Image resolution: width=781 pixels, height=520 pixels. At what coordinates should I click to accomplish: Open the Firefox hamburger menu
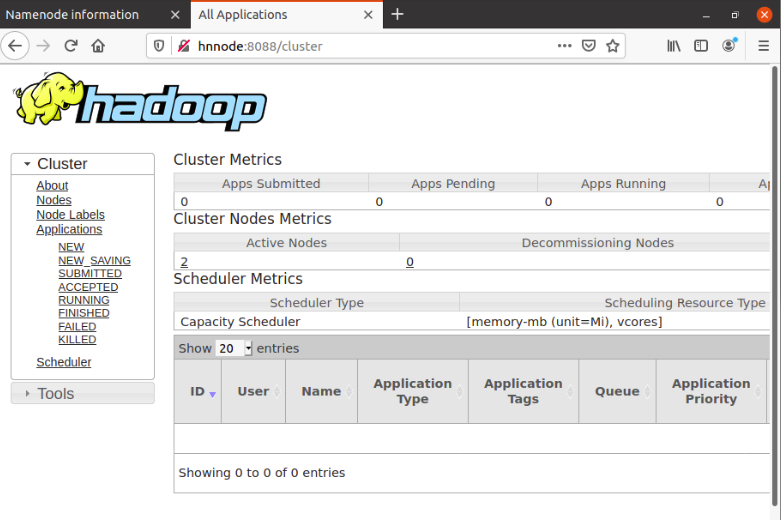point(762,46)
